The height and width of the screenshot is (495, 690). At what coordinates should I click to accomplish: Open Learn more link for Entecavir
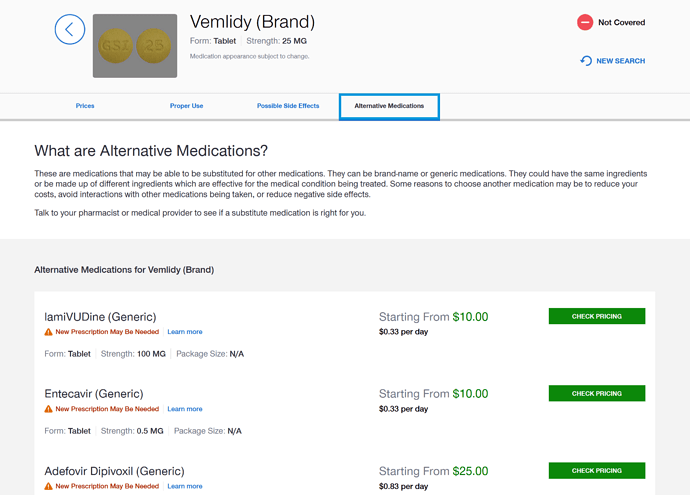pos(185,409)
